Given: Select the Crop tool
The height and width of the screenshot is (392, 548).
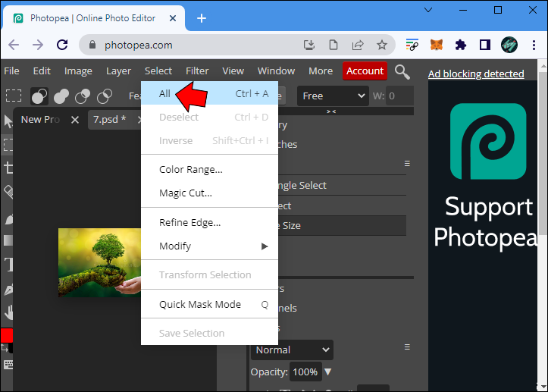Looking at the screenshot, I should (8, 168).
